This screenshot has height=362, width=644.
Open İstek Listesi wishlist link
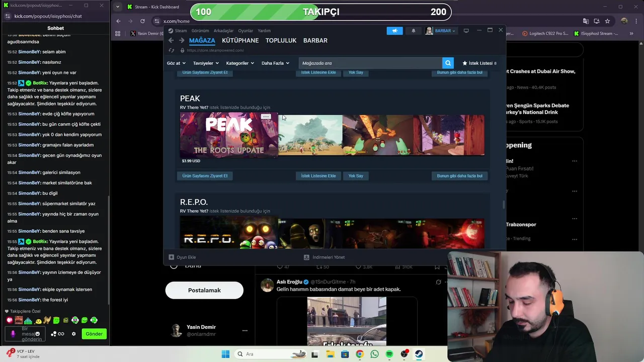[479, 63]
